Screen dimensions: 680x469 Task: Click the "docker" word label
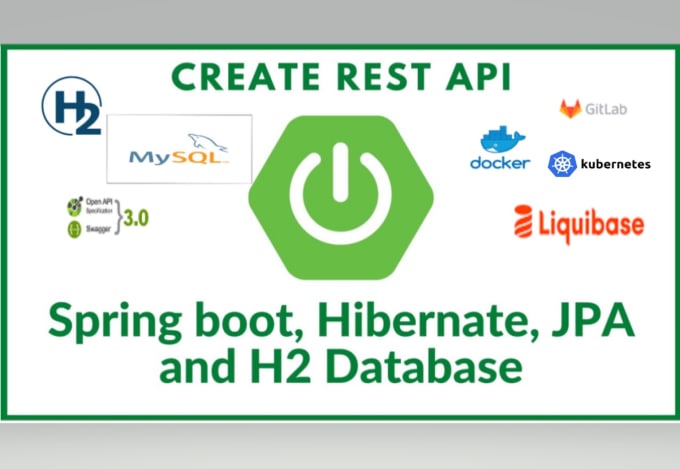[x=500, y=163]
